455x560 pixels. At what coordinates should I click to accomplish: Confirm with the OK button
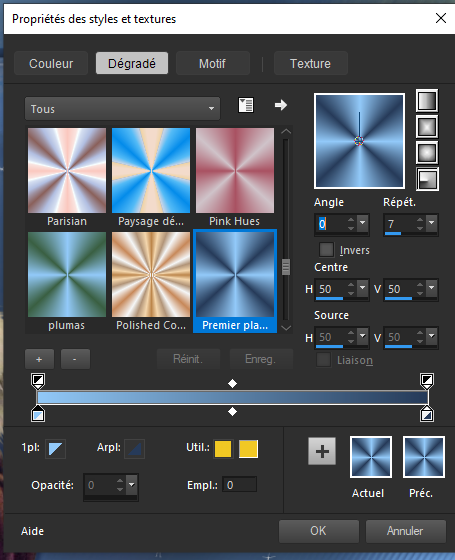coord(319,531)
